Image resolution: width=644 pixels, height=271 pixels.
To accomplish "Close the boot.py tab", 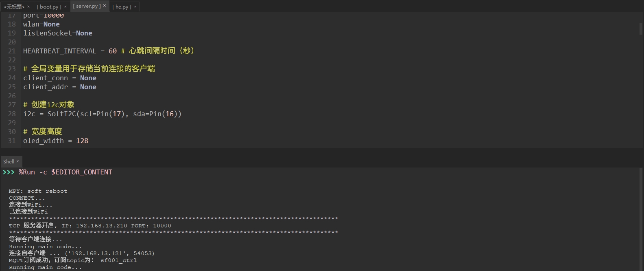I will pyautogui.click(x=65, y=7).
